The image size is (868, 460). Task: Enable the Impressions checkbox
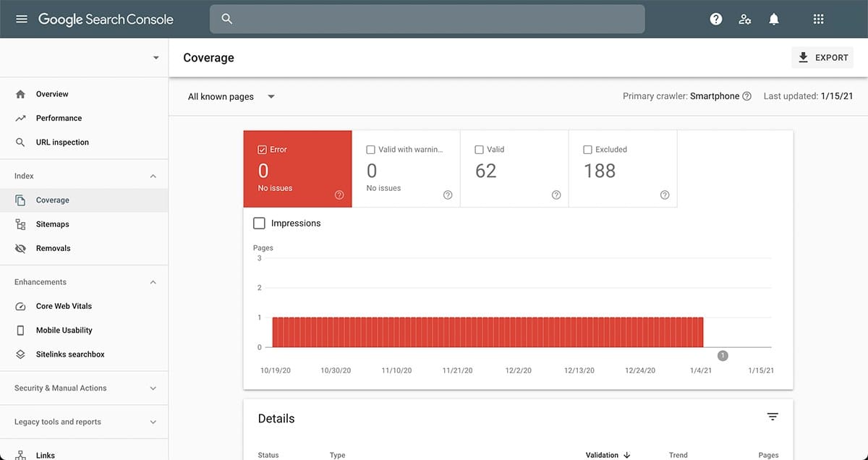259,223
